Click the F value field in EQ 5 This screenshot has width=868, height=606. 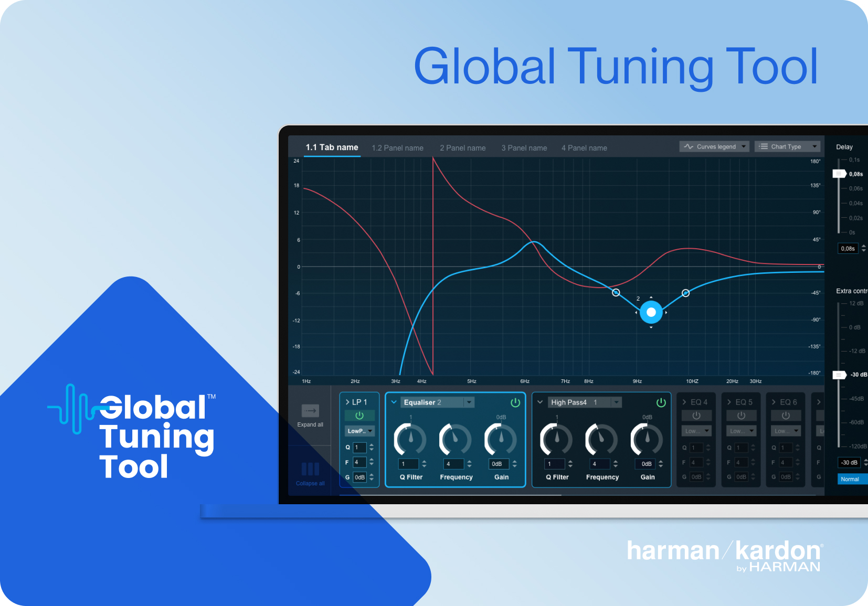point(741,462)
